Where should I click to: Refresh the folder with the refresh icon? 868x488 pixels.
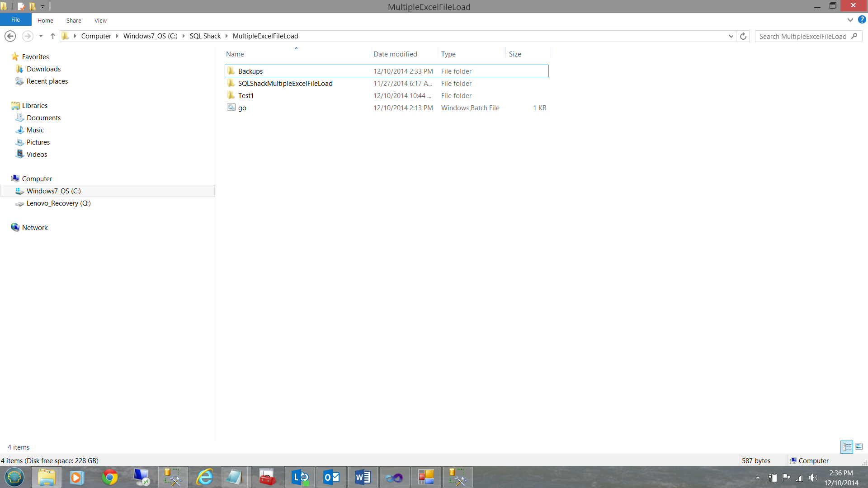point(743,36)
